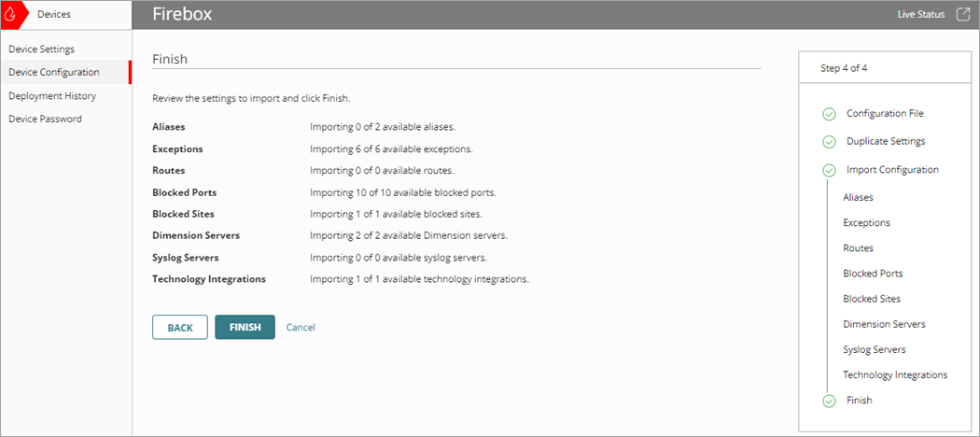Click bold Technology Integrations label in summary
980x437 pixels.
pos(209,279)
